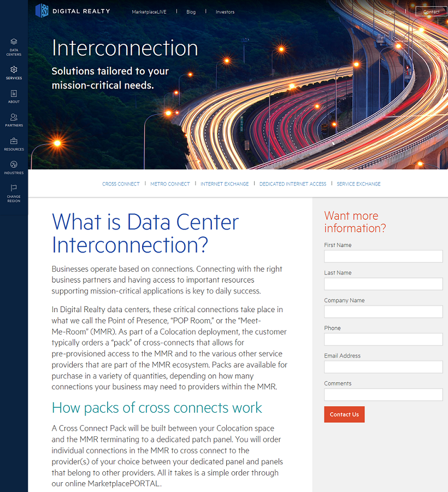The width and height of the screenshot is (448, 492).
Task: Open the MarketplaceLIVE link
Action: point(149,12)
